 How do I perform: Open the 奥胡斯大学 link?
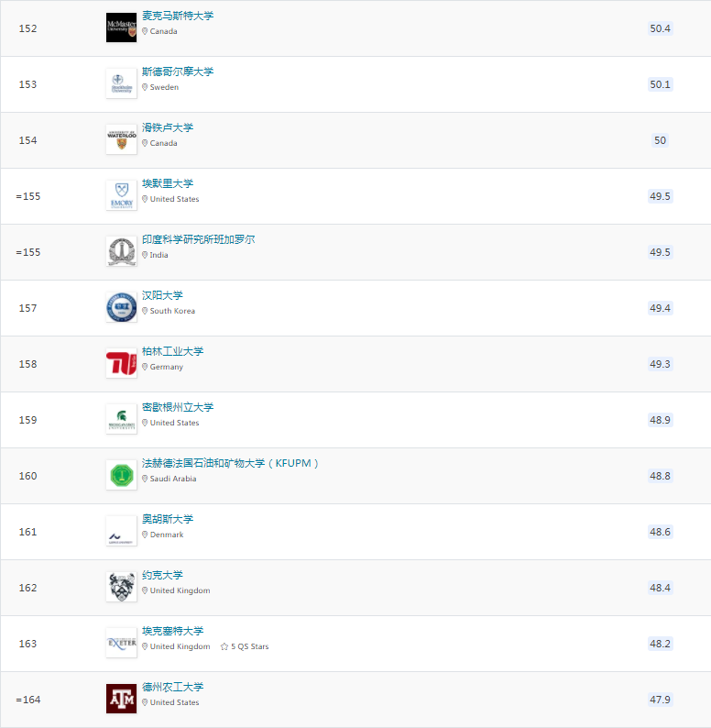pos(168,519)
